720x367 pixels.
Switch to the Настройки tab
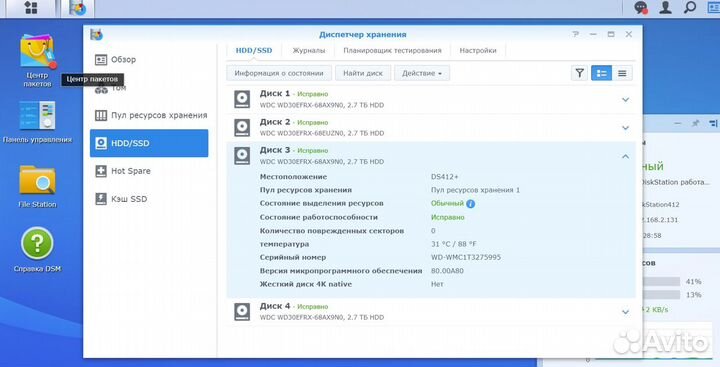point(478,51)
